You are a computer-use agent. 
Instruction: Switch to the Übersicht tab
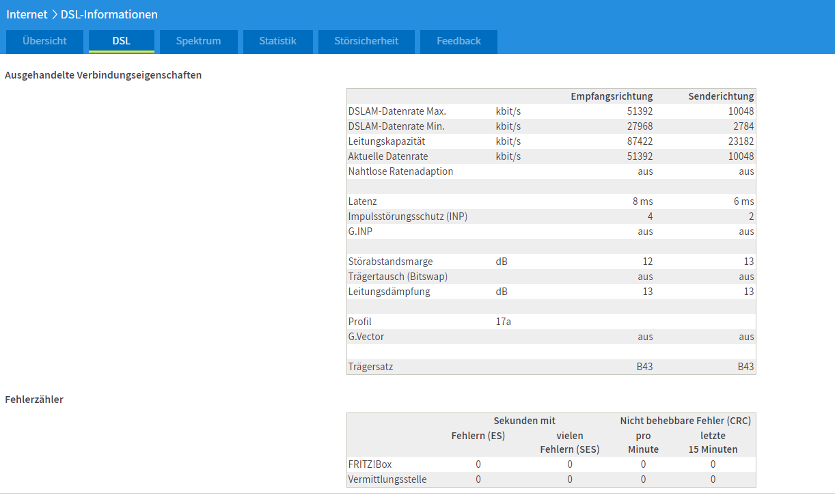point(44,41)
